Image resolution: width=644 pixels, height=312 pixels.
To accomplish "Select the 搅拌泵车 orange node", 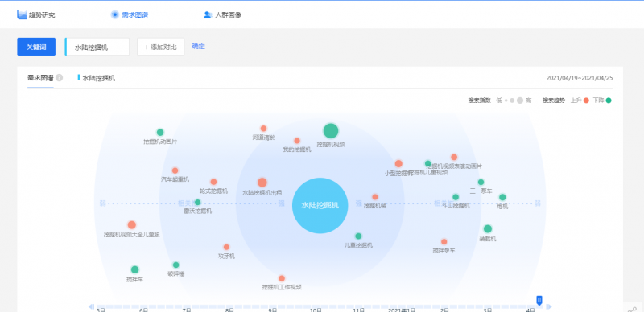I will point(444,242).
